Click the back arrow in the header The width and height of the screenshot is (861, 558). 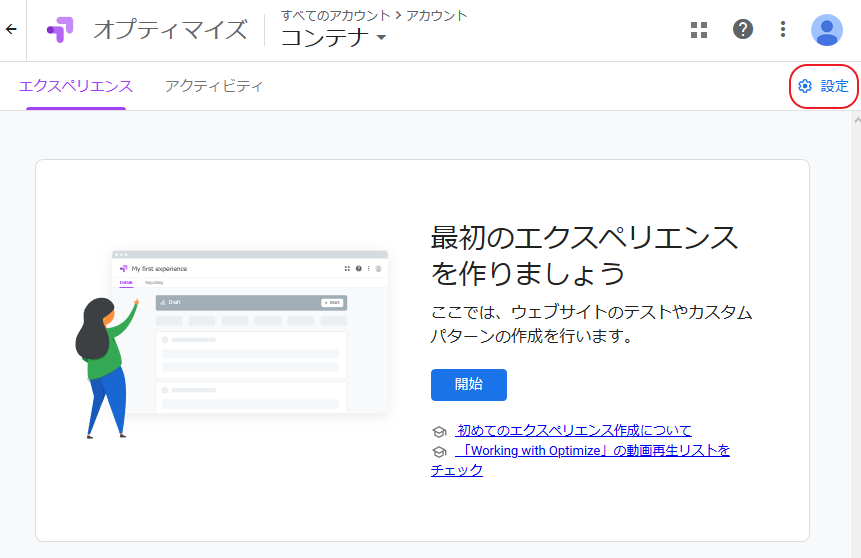(11, 29)
